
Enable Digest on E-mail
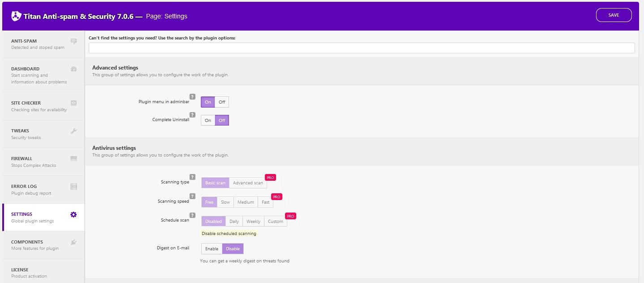(212, 249)
